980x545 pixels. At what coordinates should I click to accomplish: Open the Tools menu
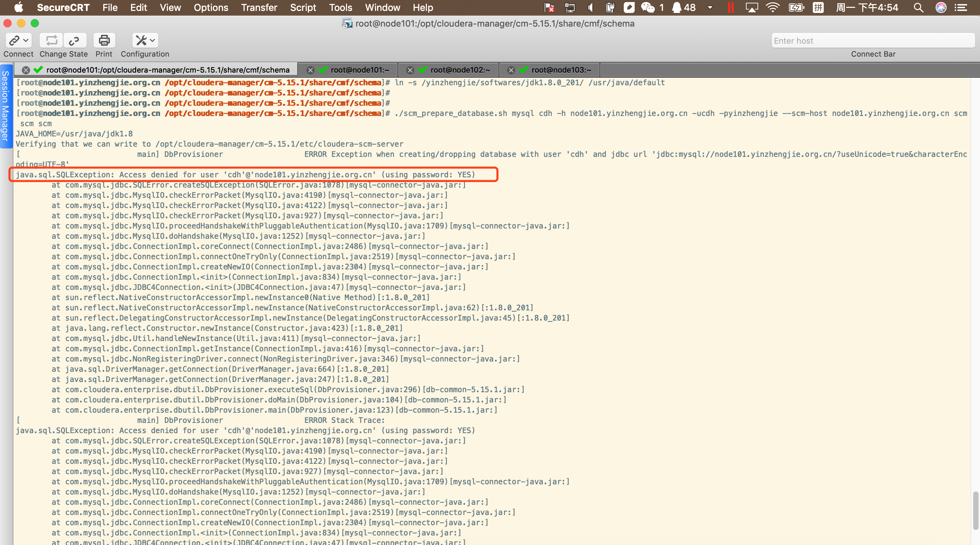341,8
